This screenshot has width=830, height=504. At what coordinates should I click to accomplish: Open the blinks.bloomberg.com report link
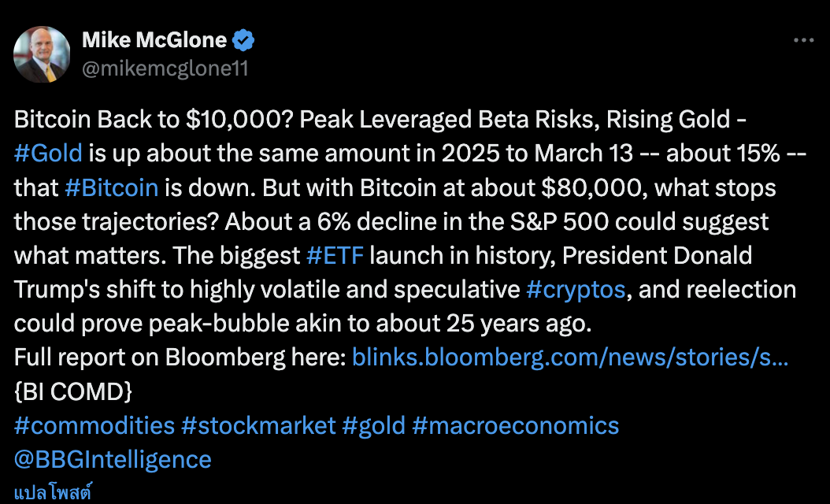pos(571,357)
